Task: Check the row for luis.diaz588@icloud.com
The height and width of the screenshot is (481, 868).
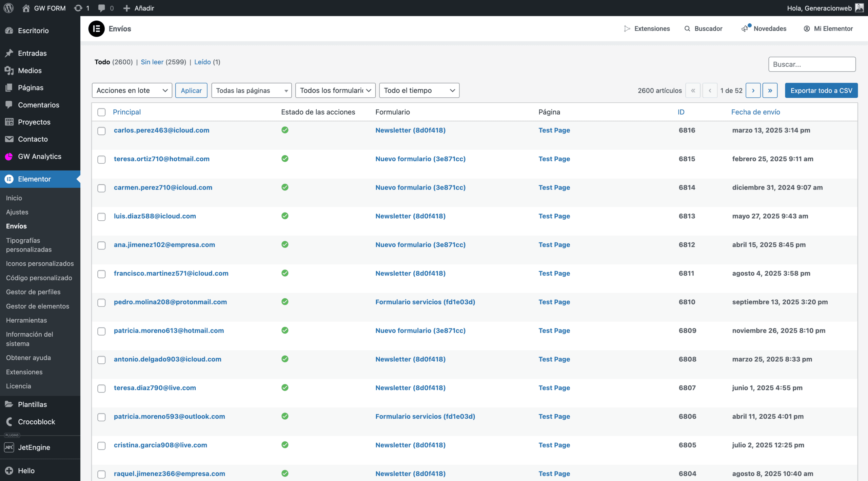Action: (x=101, y=217)
